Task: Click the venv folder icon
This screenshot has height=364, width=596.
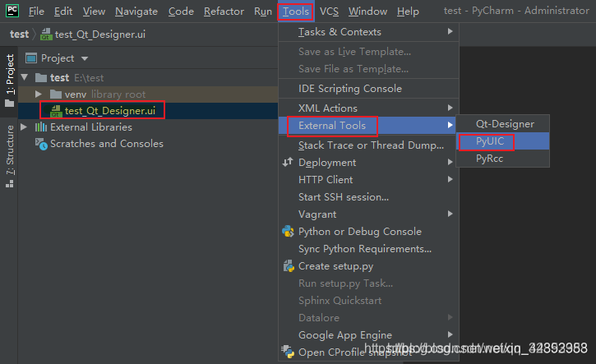Action: pyautogui.click(x=56, y=94)
